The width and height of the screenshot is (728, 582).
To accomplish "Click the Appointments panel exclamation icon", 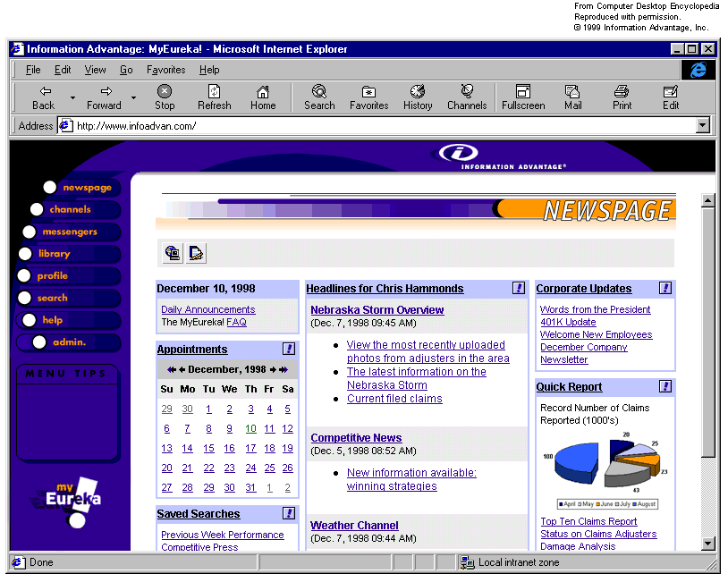I will point(289,349).
